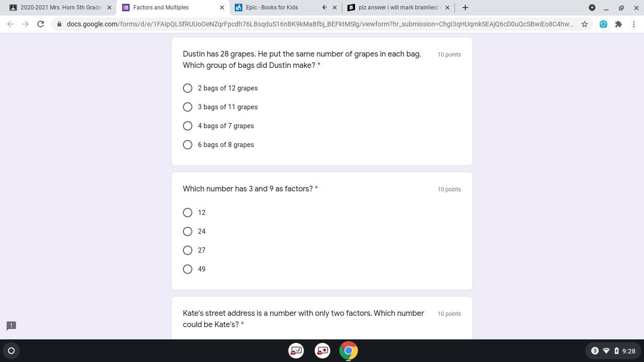
Task: Reload the Factors and Multiples page
Action: [41, 24]
